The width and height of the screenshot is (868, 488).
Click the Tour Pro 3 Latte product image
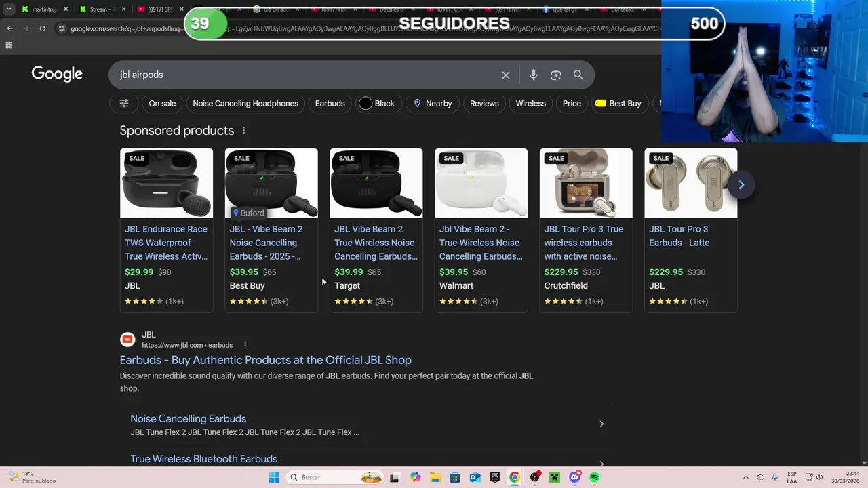pyautogui.click(x=690, y=183)
